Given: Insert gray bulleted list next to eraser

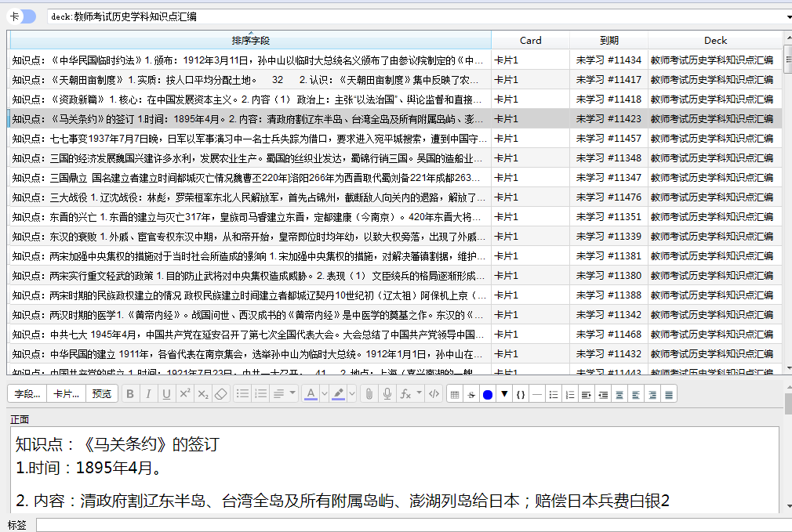Looking at the screenshot, I should coord(242,394).
